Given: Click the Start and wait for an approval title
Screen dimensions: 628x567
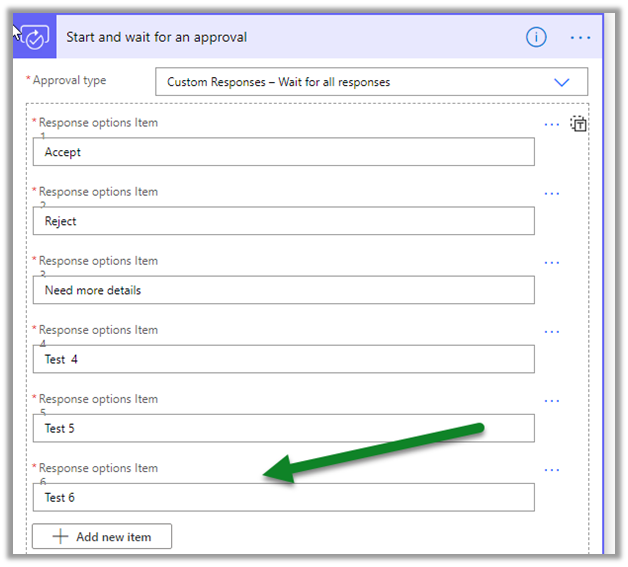Looking at the screenshot, I should tap(156, 37).
